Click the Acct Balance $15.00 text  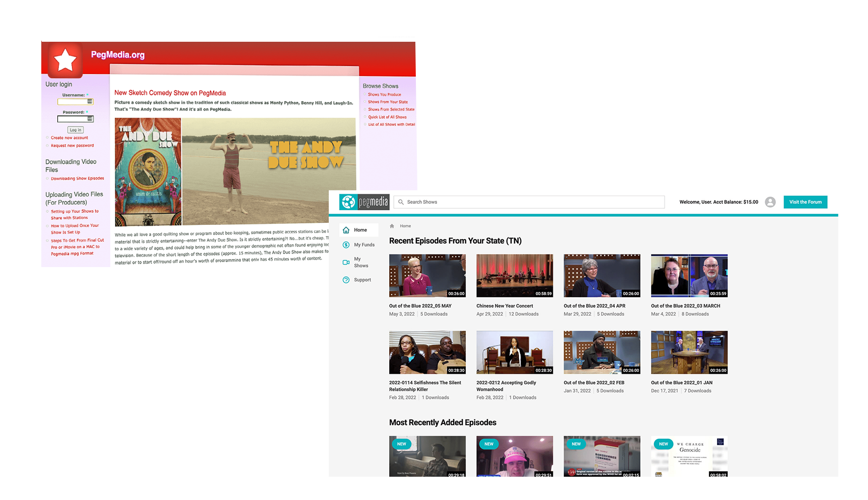pos(736,202)
